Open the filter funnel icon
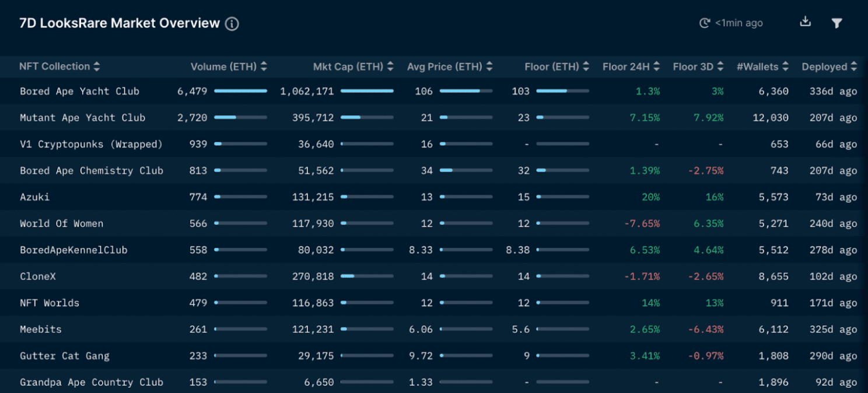The image size is (868, 393). click(x=836, y=23)
